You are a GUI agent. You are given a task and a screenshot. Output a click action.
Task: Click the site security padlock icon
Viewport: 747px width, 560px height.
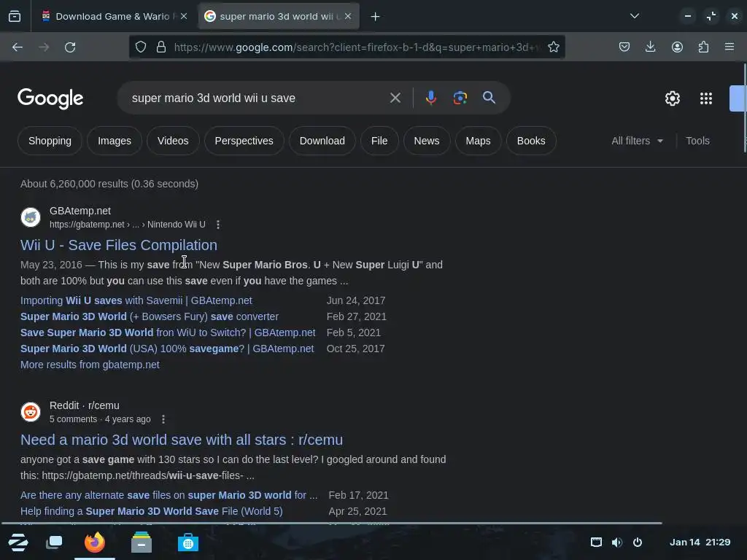161,47
